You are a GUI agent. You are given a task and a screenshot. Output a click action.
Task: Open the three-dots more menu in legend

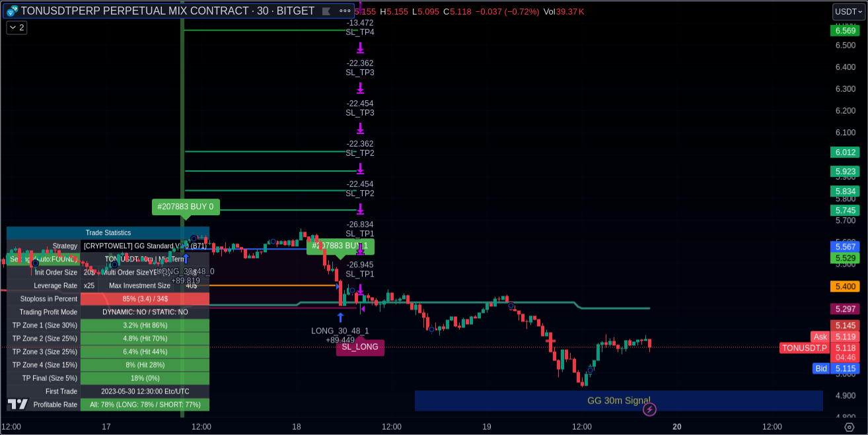(345, 11)
